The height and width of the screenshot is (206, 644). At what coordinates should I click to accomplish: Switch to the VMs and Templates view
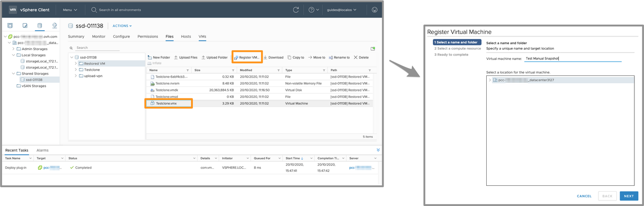25,26
